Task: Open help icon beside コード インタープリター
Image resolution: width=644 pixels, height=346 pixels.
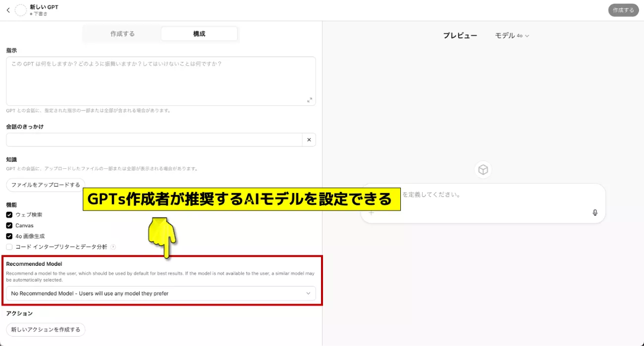Action: (x=113, y=247)
